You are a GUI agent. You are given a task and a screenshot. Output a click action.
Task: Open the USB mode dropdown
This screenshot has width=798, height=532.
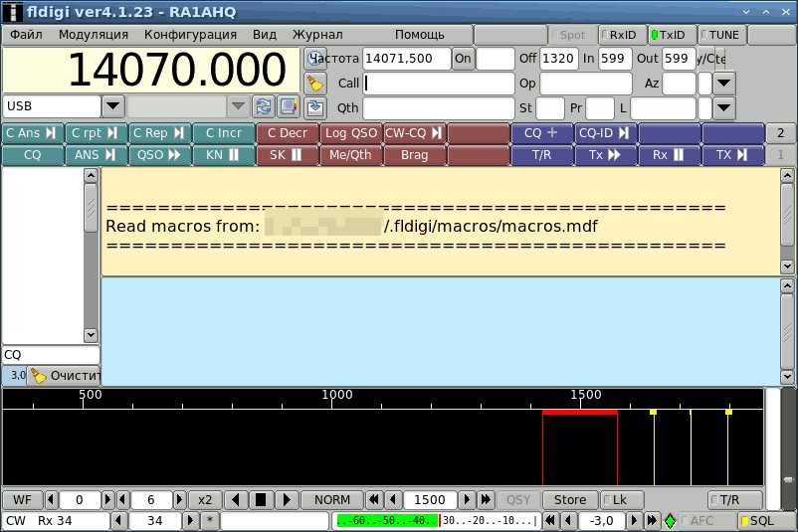(x=113, y=106)
